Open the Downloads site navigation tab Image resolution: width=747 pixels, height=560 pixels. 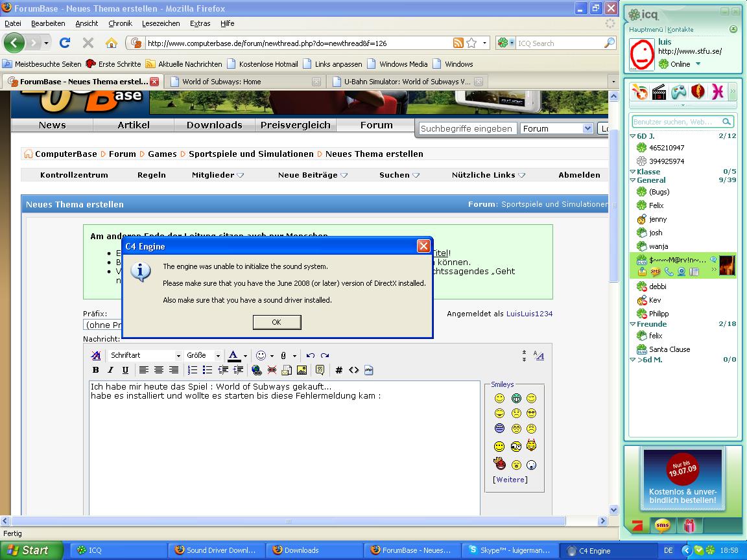point(215,125)
